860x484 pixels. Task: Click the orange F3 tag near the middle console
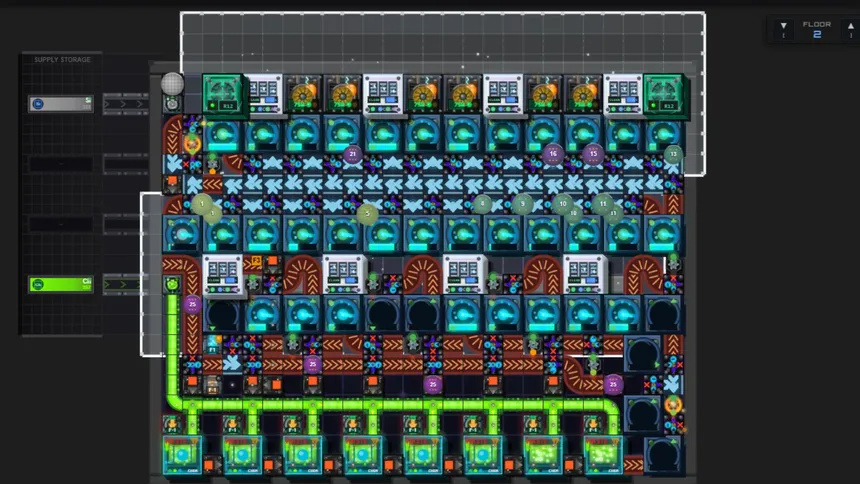(256, 261)
